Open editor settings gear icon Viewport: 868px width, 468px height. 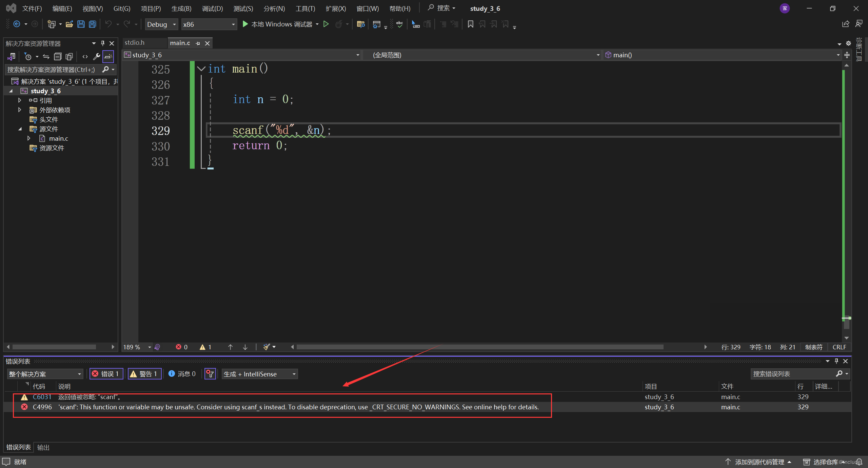(848, 43)
